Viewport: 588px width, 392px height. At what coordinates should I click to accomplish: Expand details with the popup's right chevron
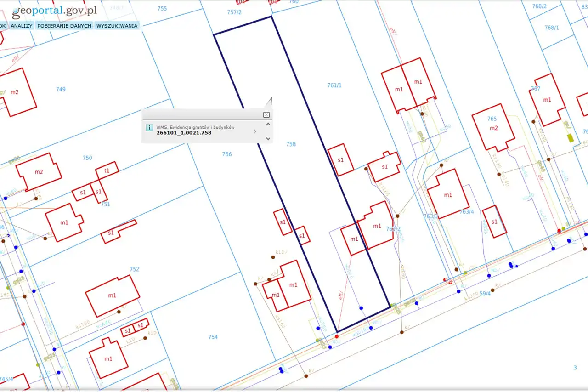(x=255, y=131)
